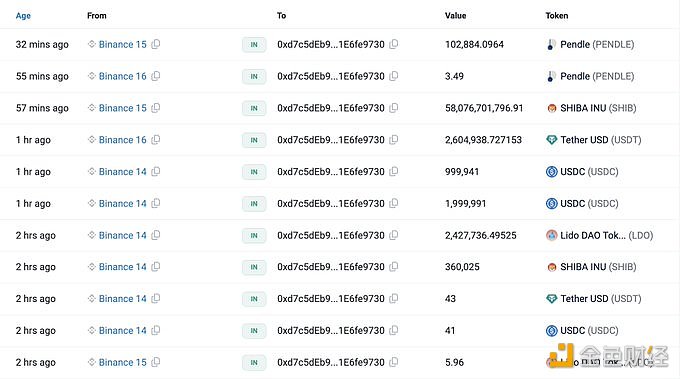The image size is (680, 379).
Task: Select the value 2,427,736.49525
Action: 481,235
